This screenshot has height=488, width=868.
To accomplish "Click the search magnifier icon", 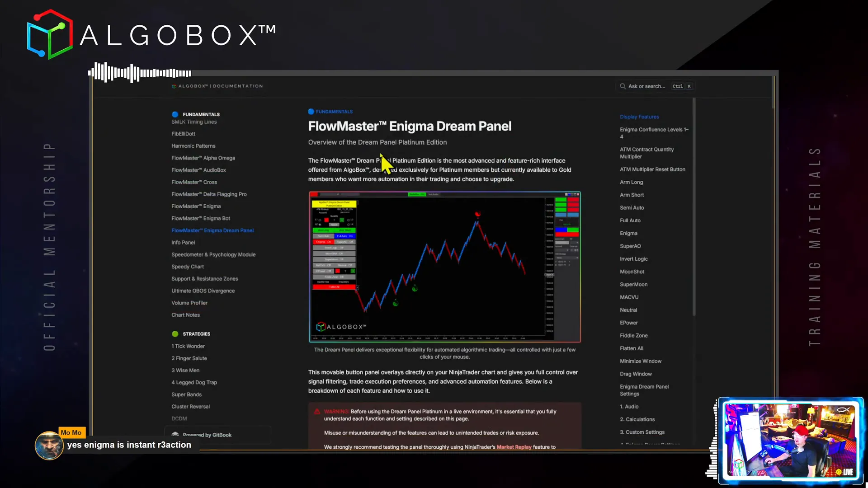I will pos(623,86).
